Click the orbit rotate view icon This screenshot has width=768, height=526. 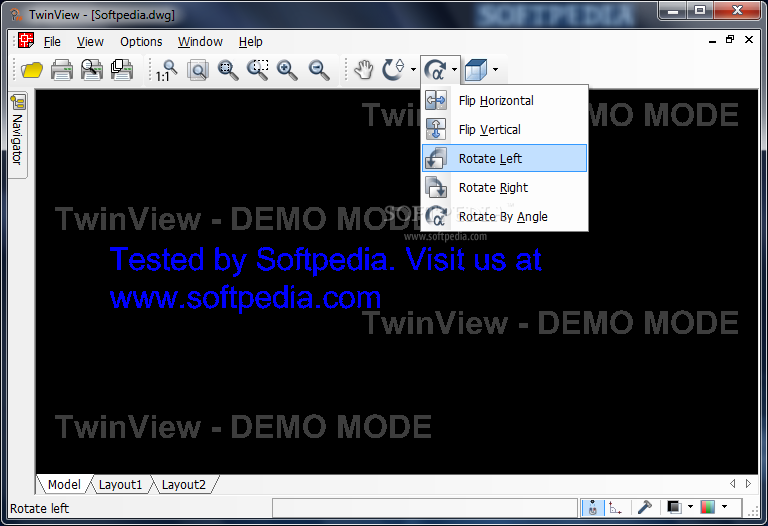394,70
